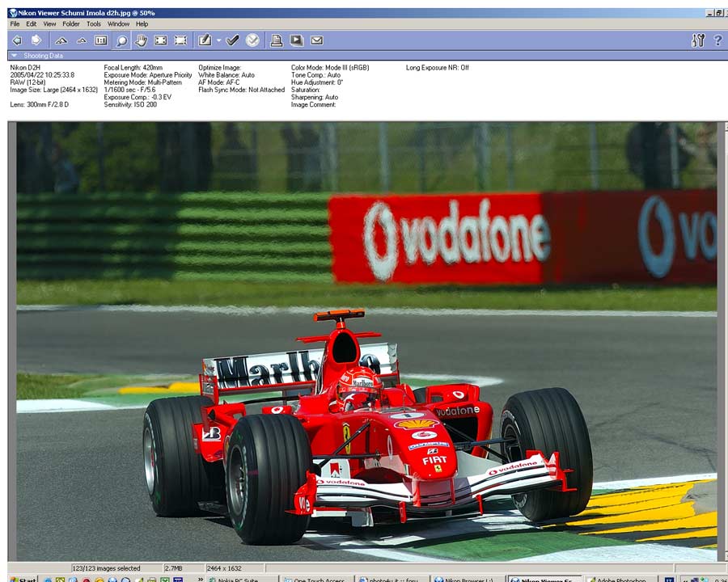This screenshot has width=728, height=582.
Task: Click the Fit to Window icon
Action: click(162, 40)
